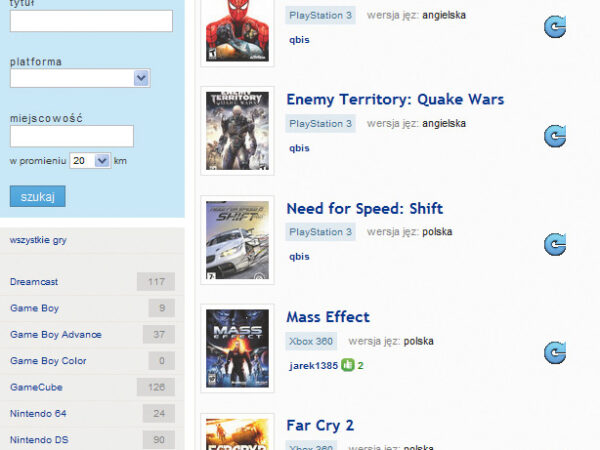600x450 pixels.
Task: Click the Need for Speed: Shift cover image
Action: (x=237, y=240)
